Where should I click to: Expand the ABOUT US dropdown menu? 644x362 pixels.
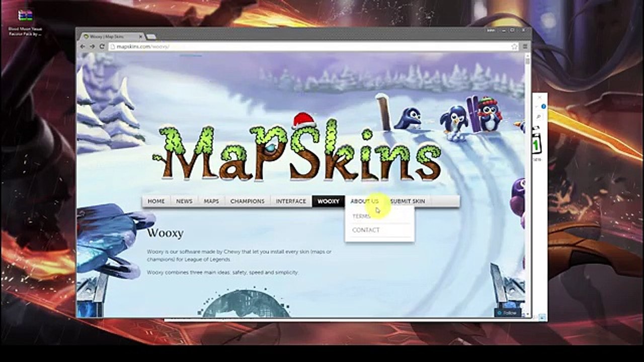click(x=365, y=201)
